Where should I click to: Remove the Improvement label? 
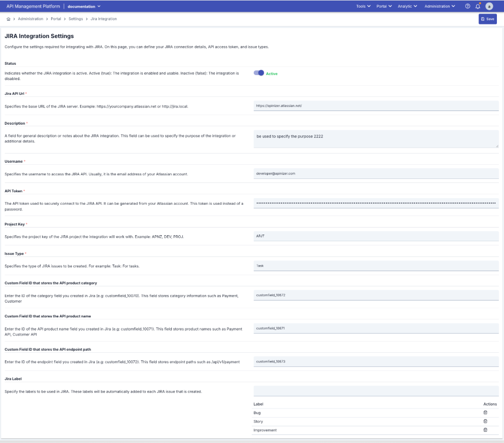tap(485, 430)
